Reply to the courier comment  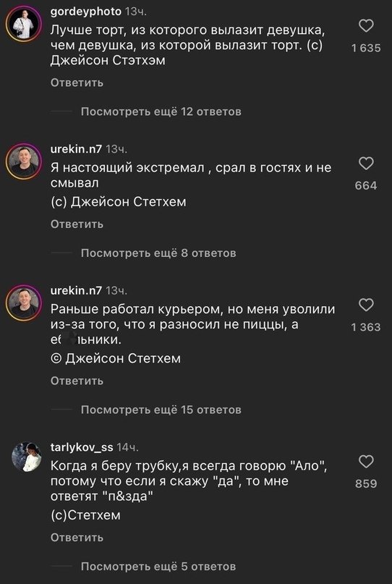(x=77, y=381)
